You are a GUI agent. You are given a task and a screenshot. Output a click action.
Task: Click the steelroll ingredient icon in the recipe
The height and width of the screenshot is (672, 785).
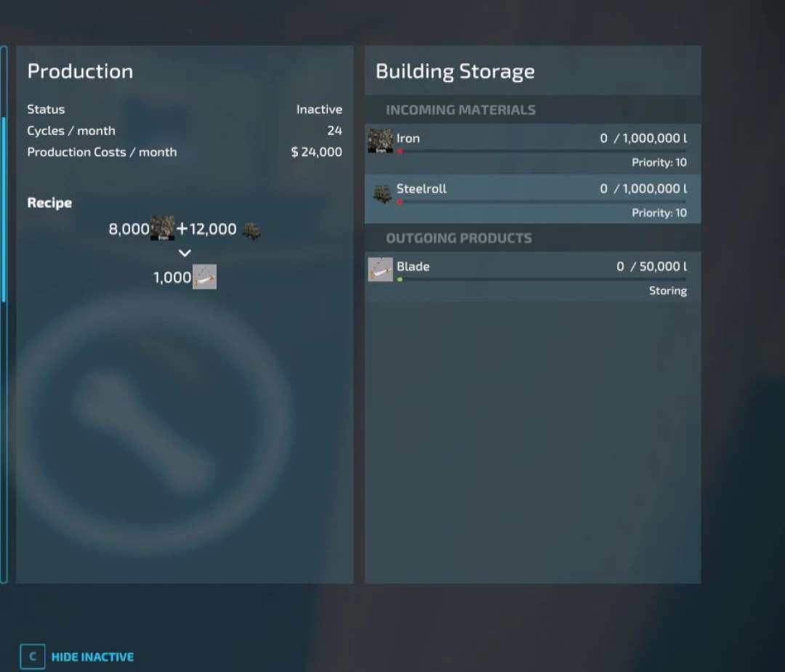[x=251, y=231]
